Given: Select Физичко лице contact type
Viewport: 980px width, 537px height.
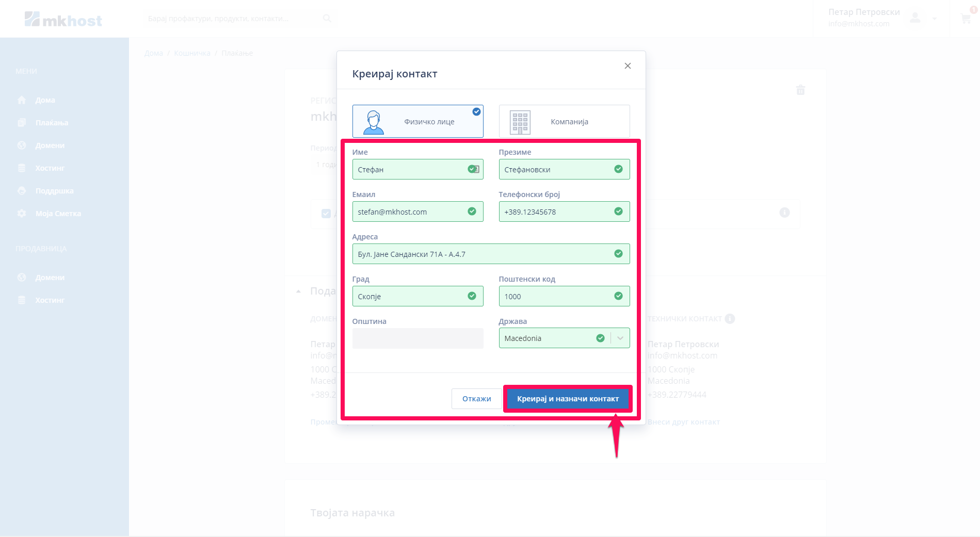Looking at the screenshot, I should click(x=417, y=122).
